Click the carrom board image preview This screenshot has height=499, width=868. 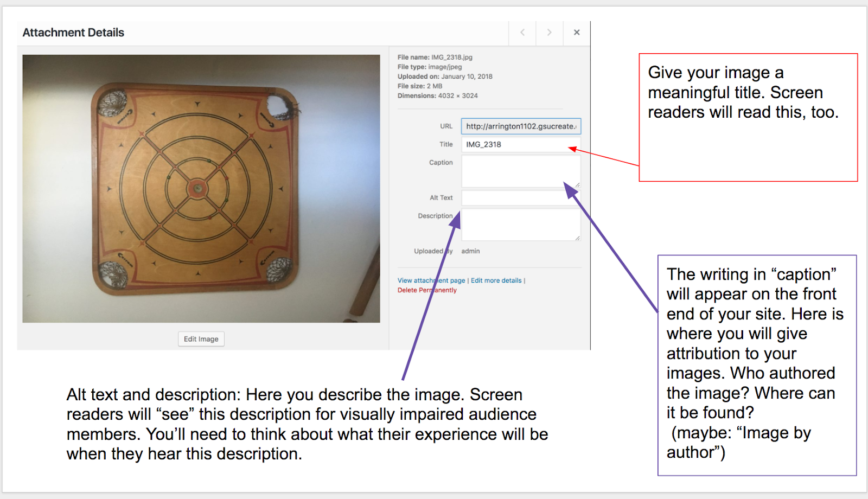[201, 189]
